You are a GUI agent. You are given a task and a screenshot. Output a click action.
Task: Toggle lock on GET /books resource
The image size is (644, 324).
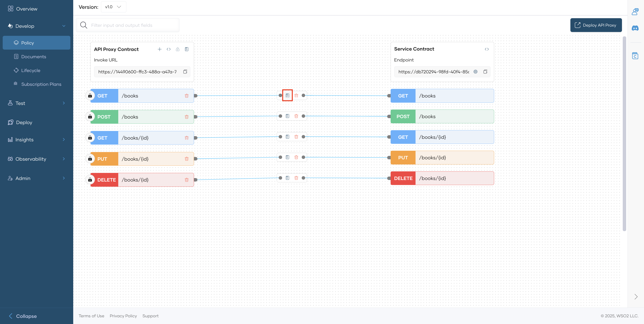click(90, 96)
